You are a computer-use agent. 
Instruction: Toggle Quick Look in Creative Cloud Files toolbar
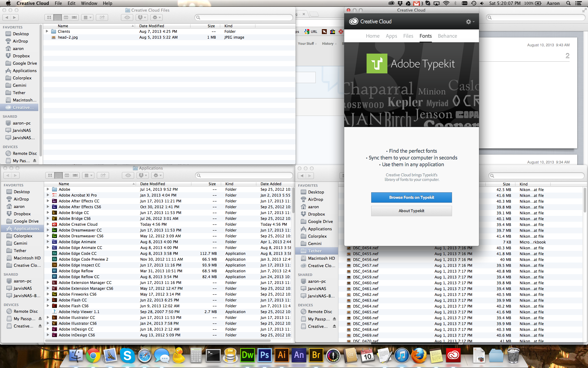point(127,17)
